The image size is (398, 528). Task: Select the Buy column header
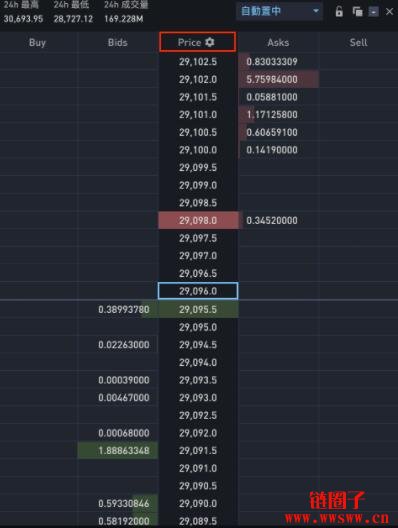(x=37, y=42)
